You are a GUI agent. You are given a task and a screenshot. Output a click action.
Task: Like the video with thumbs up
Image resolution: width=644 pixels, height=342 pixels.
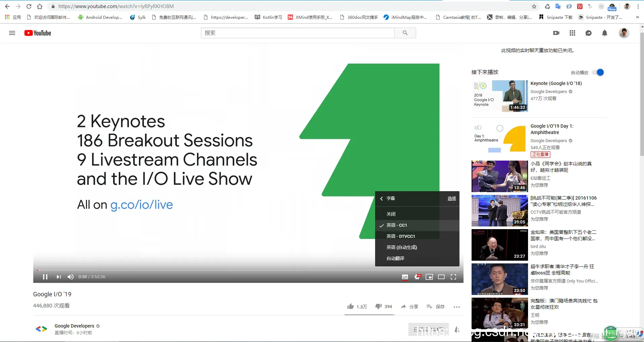point(357,306)
